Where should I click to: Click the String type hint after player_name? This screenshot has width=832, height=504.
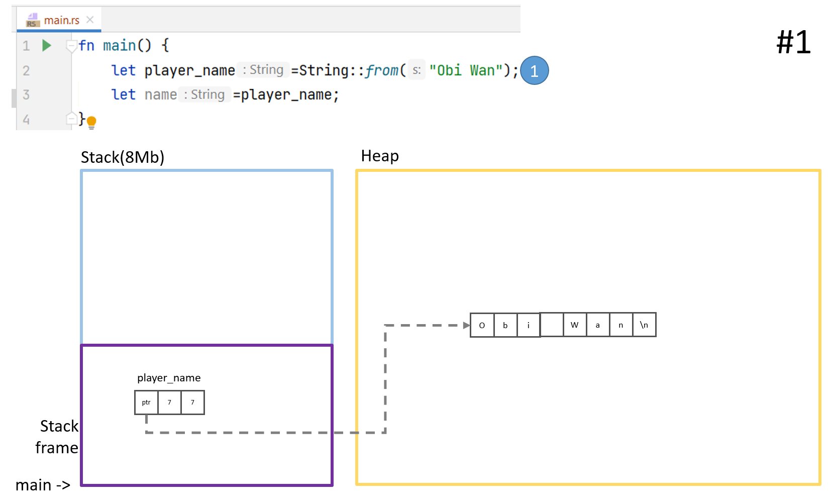tap(263, 70)
